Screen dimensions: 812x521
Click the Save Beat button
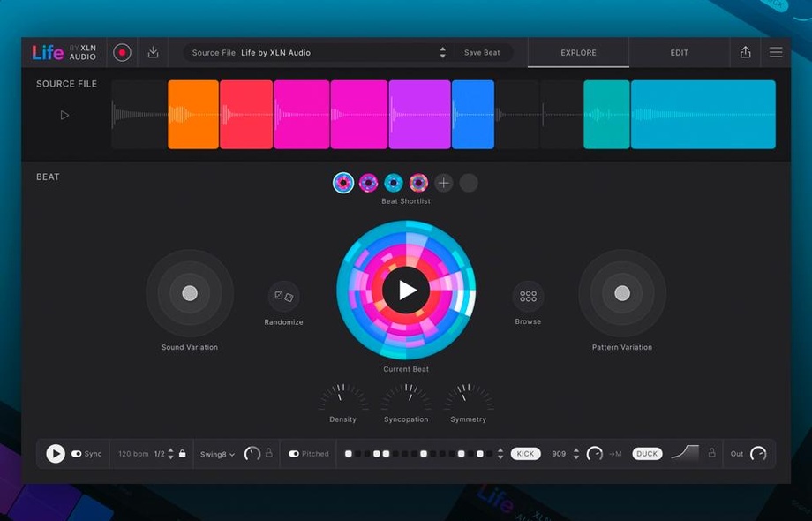[x=482, y=53]
